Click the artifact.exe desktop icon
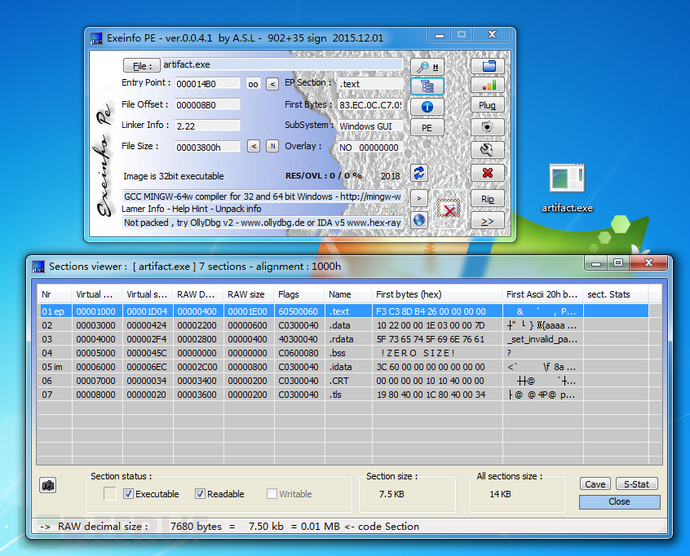690x556 pixels. (x=567, y=188)
